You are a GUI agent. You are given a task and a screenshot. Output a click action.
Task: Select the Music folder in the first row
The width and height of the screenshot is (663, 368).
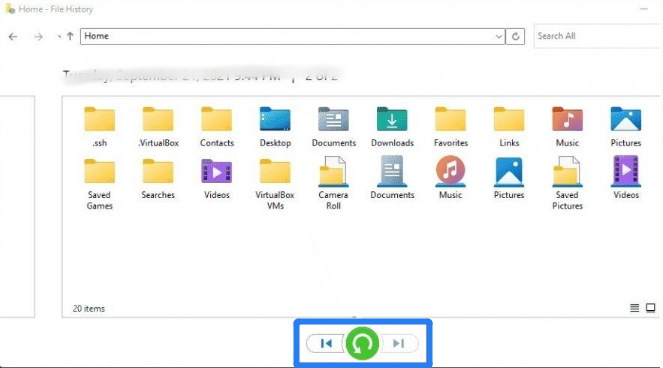[567, 127]
